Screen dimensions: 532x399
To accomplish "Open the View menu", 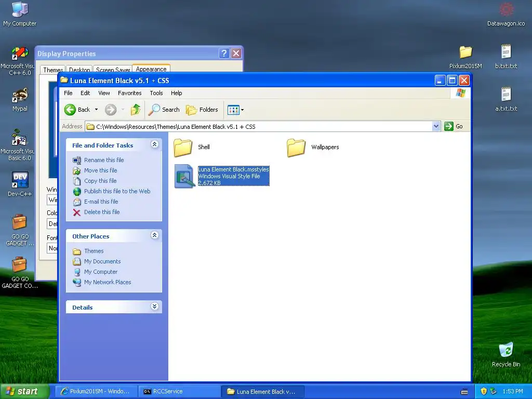I will click(x=104, y=93).
